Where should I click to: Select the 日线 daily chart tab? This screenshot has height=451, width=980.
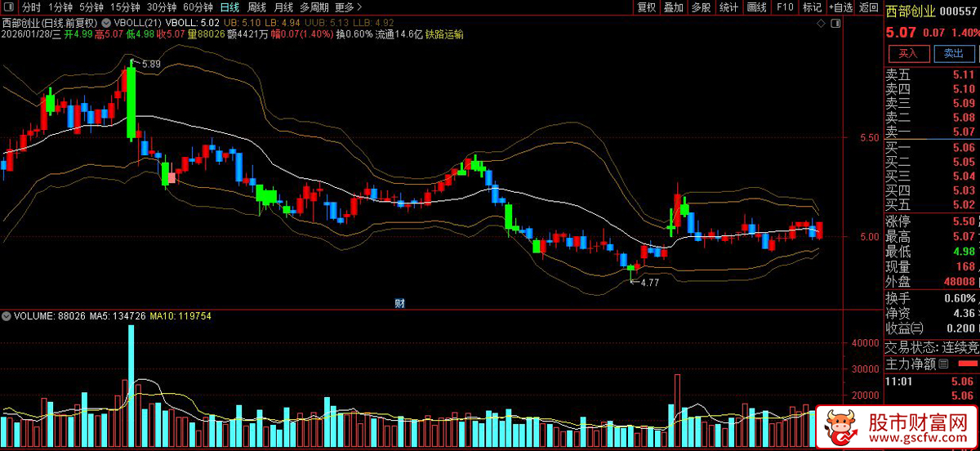click(x=230, y=7)
